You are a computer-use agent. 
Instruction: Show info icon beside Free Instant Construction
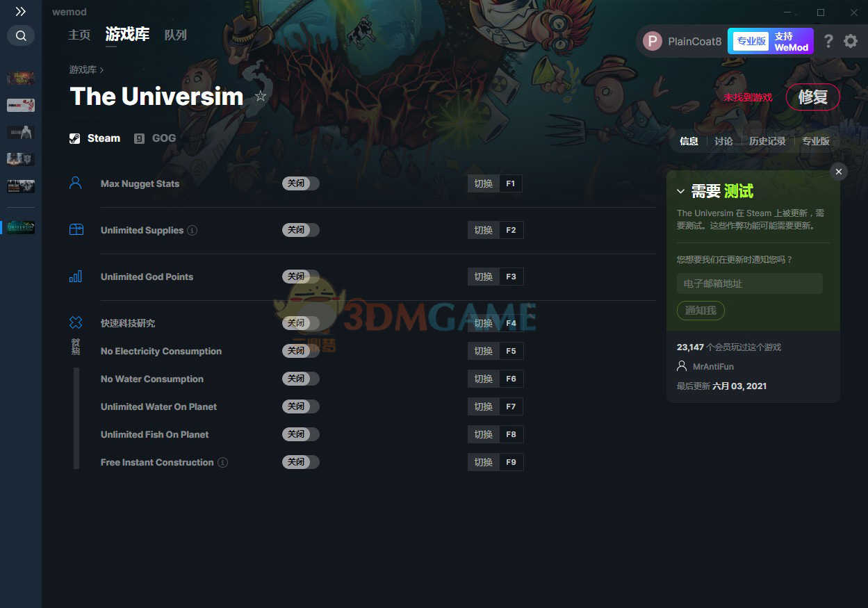coord(222,462)
